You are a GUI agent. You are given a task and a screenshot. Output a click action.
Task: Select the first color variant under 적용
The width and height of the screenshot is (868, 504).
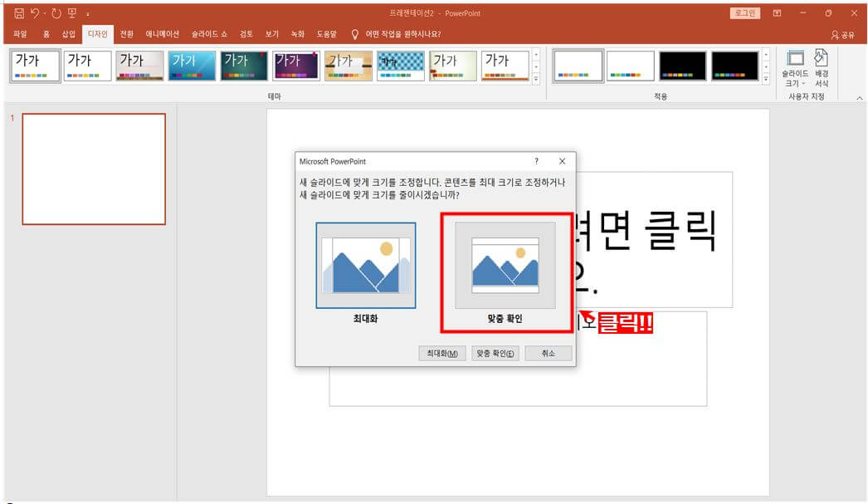(578, 66)
